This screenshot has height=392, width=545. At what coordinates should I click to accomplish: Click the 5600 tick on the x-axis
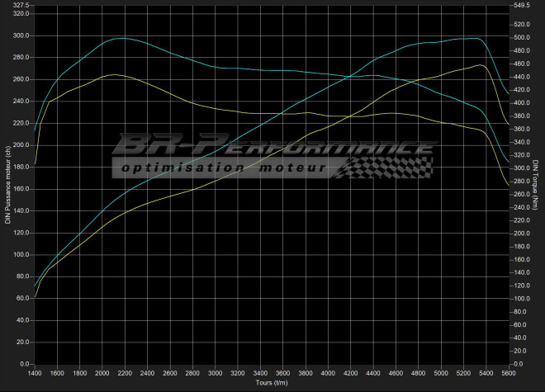(508, 373)
